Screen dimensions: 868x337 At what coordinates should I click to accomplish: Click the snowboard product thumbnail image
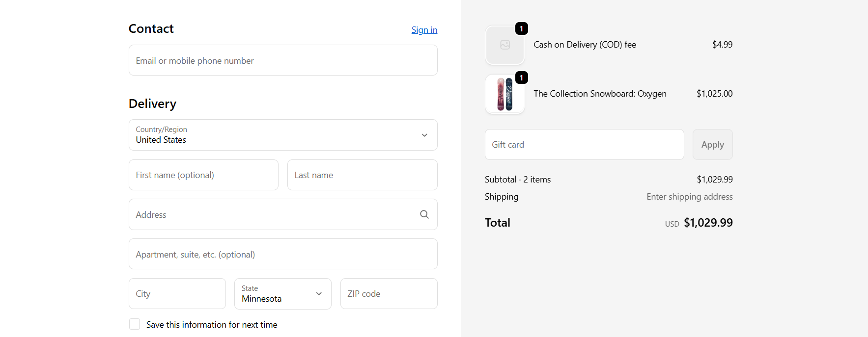[504, 94]
